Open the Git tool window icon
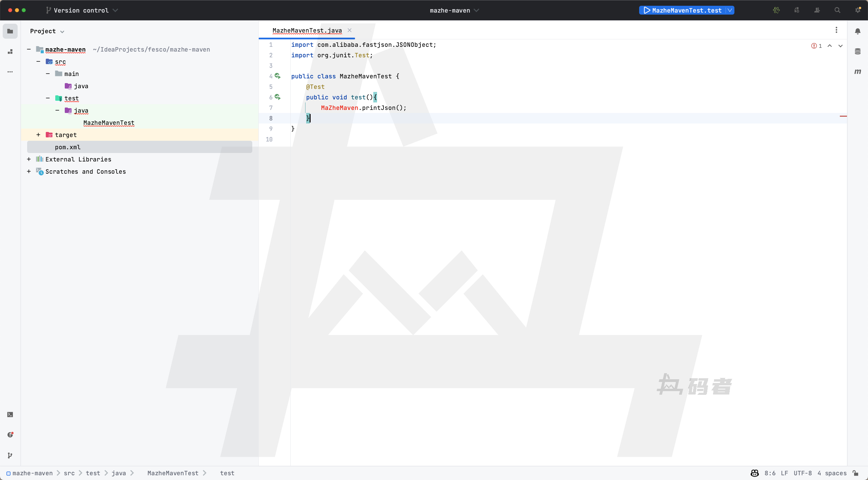 (x=10, y=455)
